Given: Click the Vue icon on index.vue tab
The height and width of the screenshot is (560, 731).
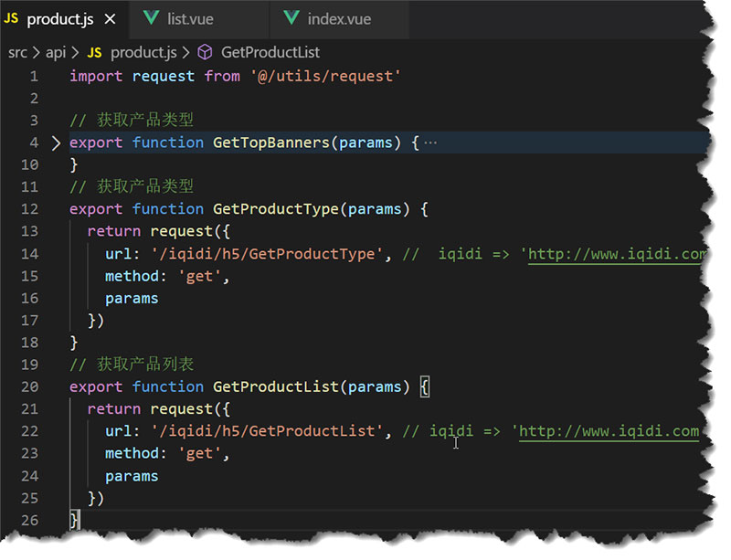Looking at the screenshot, I should (291, 18).
